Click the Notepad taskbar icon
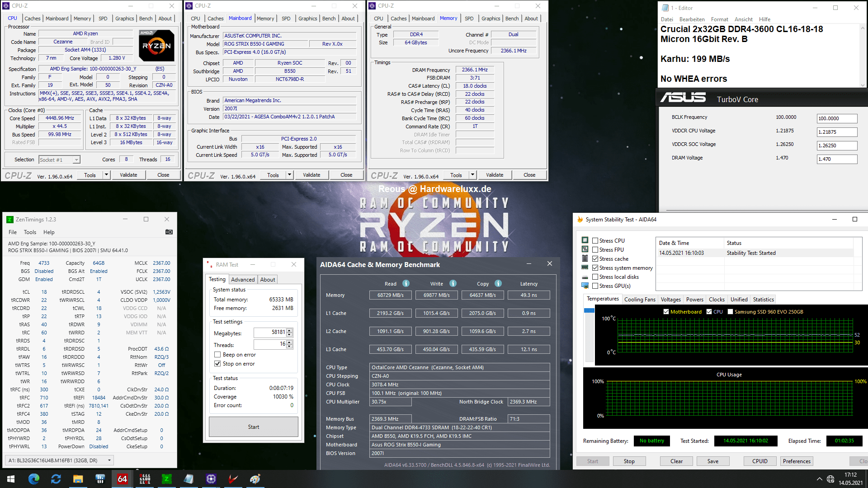 189,479
